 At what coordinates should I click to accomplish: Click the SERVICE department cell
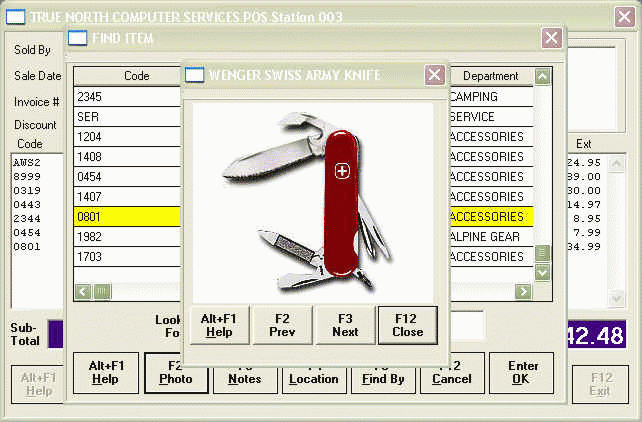pyautogui.click(x=491, y=117)
